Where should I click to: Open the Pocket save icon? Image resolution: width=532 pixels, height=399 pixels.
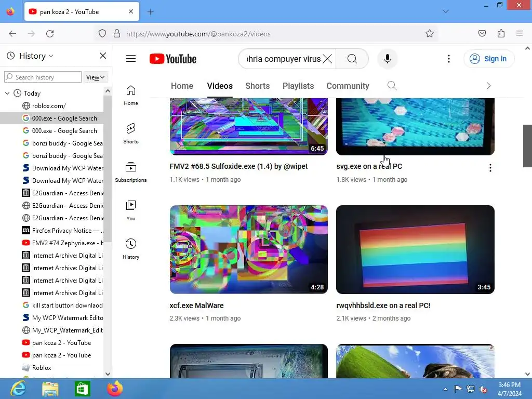[x=482, y=34]
